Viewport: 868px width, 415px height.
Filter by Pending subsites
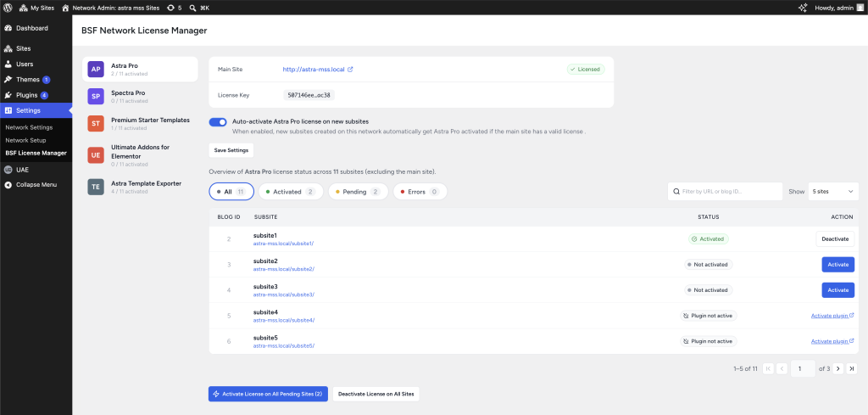coord(358,192)
